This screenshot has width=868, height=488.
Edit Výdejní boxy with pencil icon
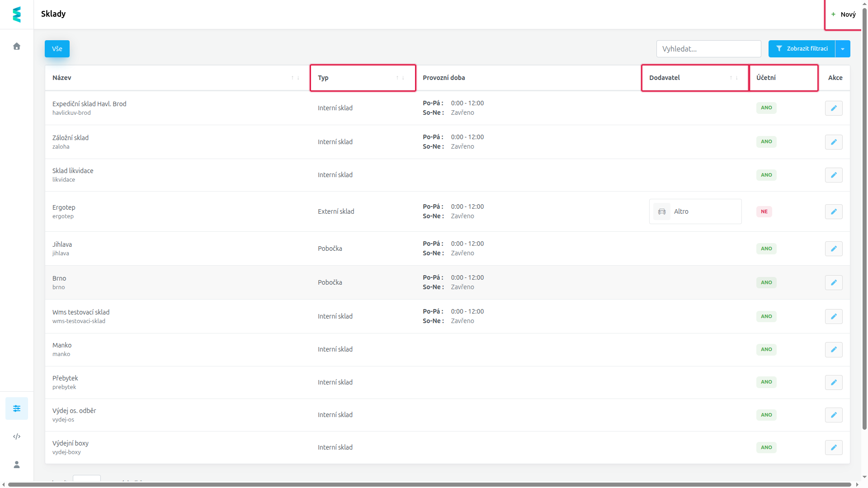[x=834, y=447]
